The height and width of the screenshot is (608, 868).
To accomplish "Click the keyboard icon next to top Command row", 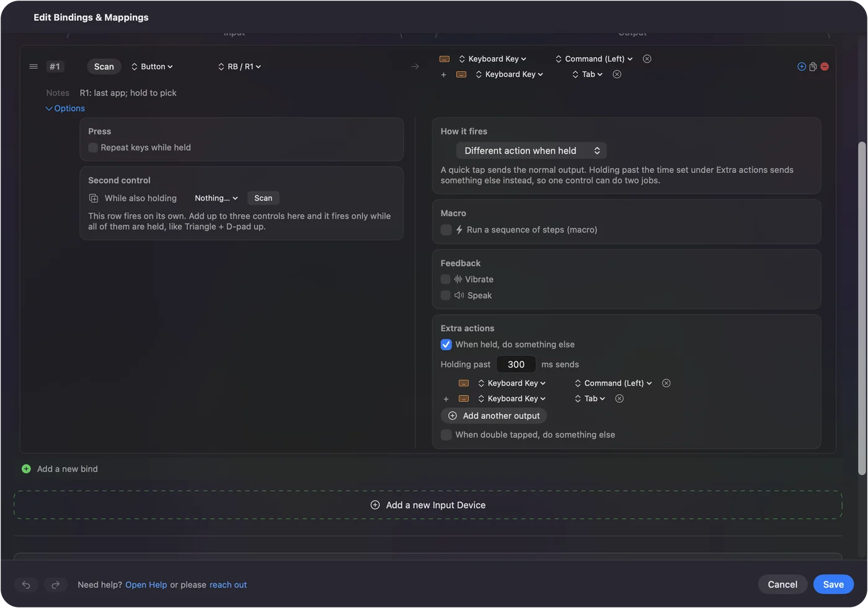I will coord(445,59).
